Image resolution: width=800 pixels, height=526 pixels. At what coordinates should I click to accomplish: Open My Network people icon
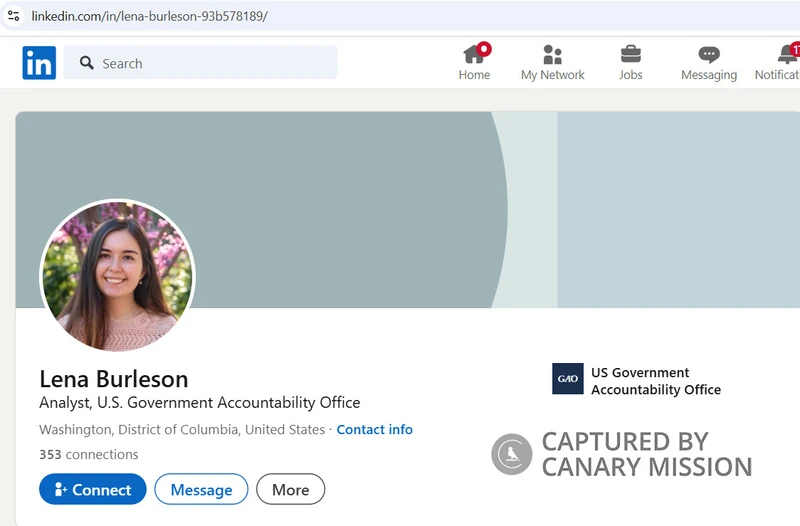coord(553,54)
